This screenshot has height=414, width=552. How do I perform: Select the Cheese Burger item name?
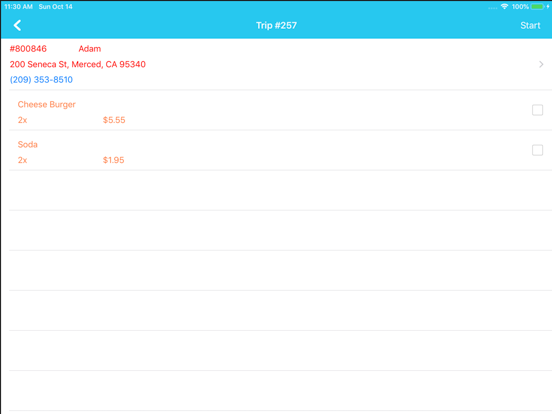point(47,105)
